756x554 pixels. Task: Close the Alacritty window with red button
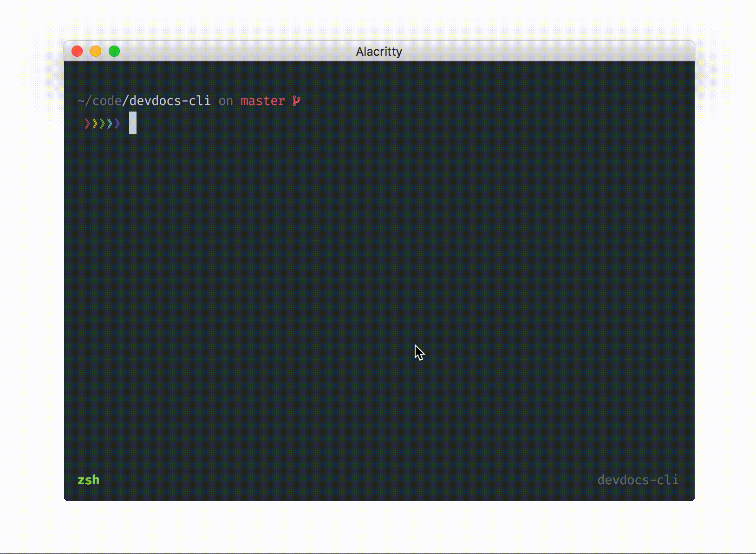tap(77, 51)
